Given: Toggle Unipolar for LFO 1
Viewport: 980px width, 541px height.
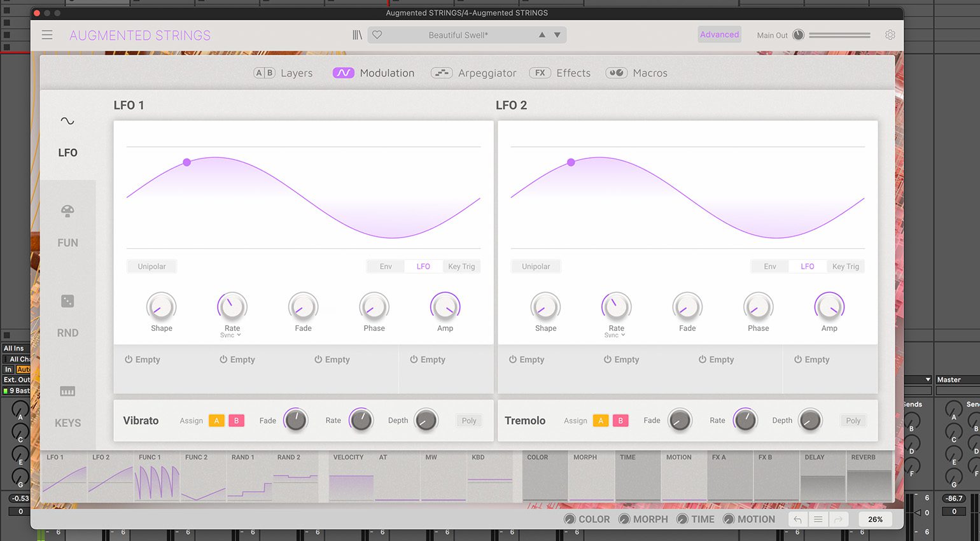Looking at the screenshot, I should (x=152, y=267).
